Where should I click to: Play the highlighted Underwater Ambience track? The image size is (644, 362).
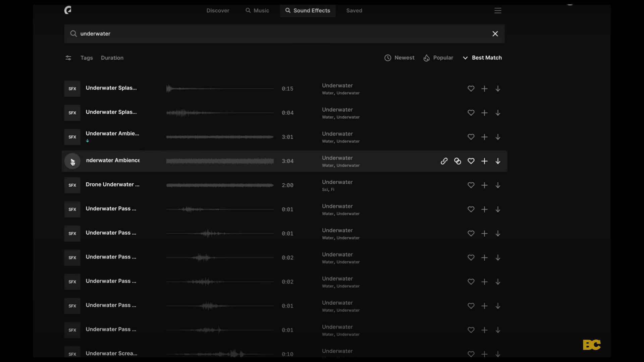[x=72, y=161]
